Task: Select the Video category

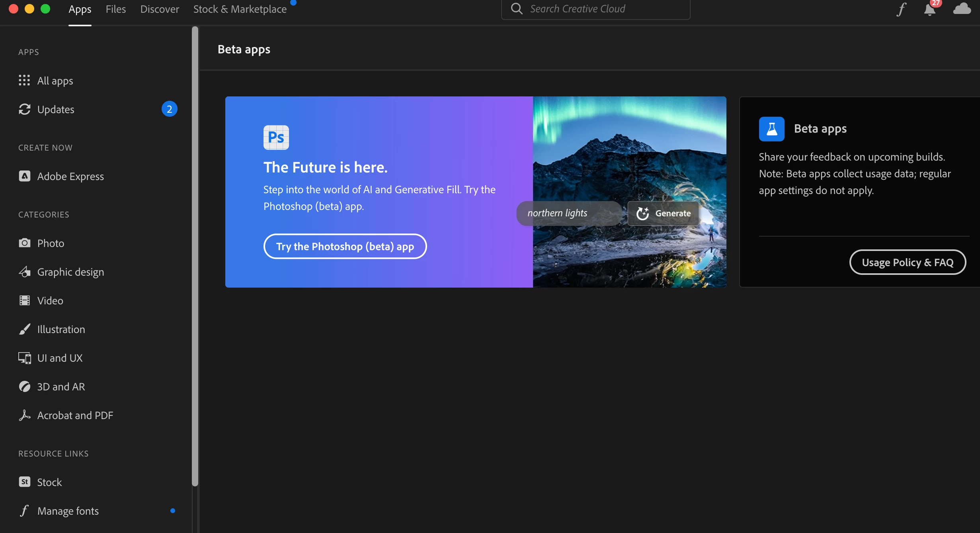Action: 50,300
